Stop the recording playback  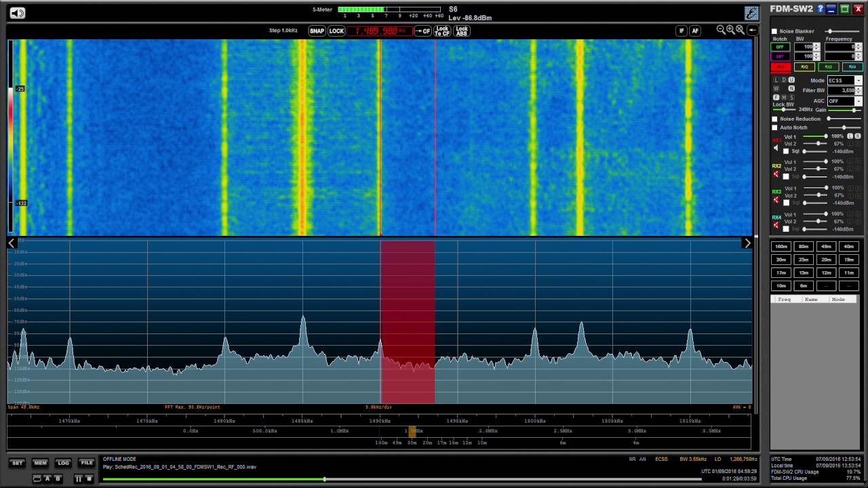(x=89, y=479)
